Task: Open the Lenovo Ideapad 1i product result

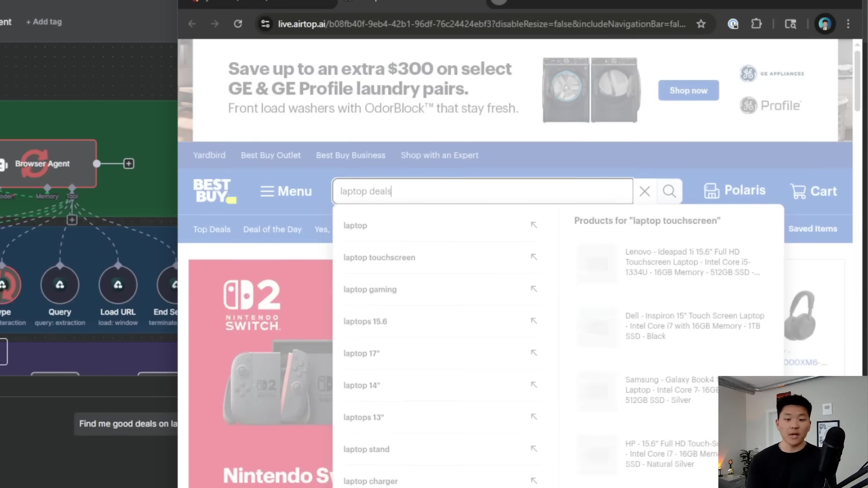Action: pyautogui.click(x=692, y=262)
